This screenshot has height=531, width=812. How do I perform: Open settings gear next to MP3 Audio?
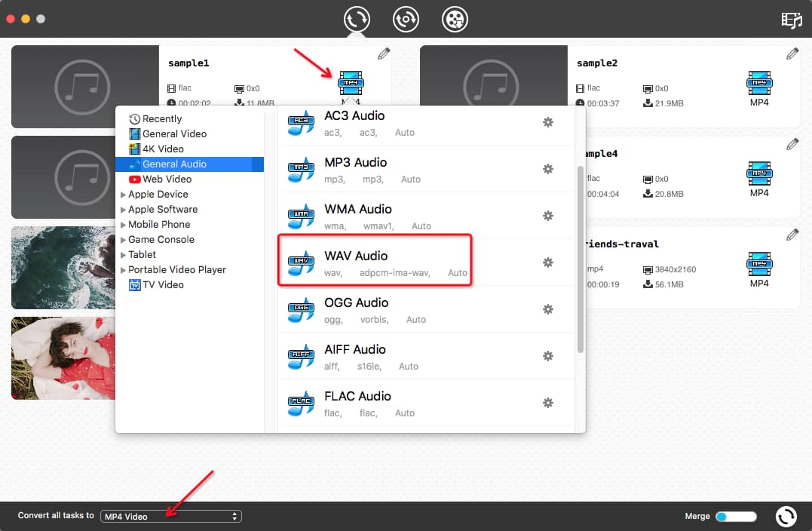point(548,169)
